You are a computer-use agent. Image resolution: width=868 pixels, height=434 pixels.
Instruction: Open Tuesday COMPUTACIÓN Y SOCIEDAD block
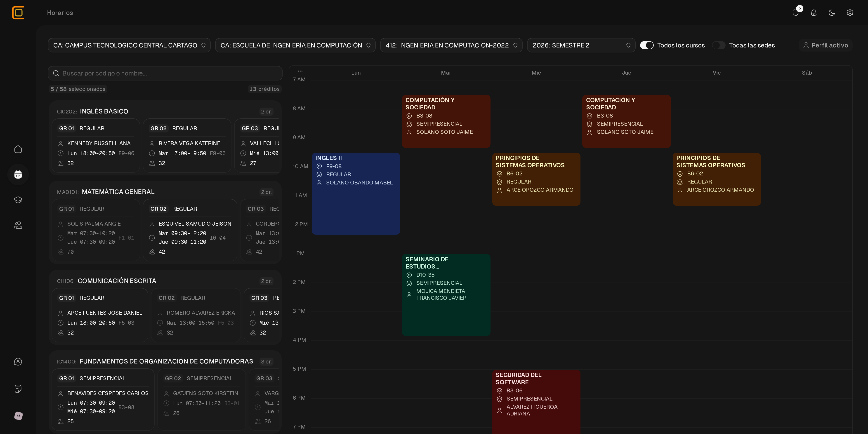pos(446,121)
